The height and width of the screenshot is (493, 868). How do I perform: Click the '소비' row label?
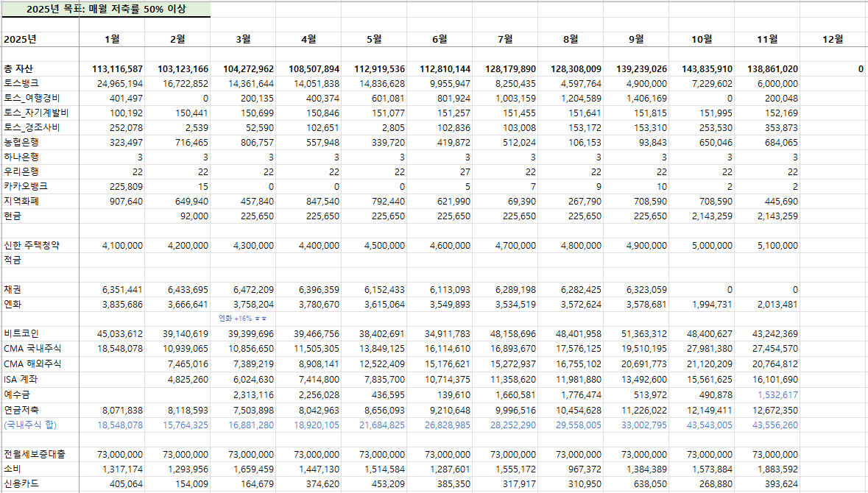click(x=13, y=469)
